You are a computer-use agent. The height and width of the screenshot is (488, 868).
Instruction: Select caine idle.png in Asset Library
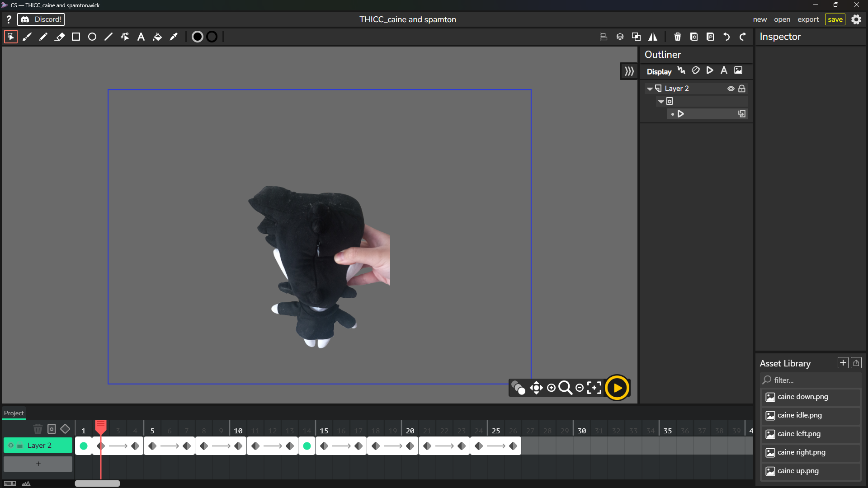click(799, 415)
